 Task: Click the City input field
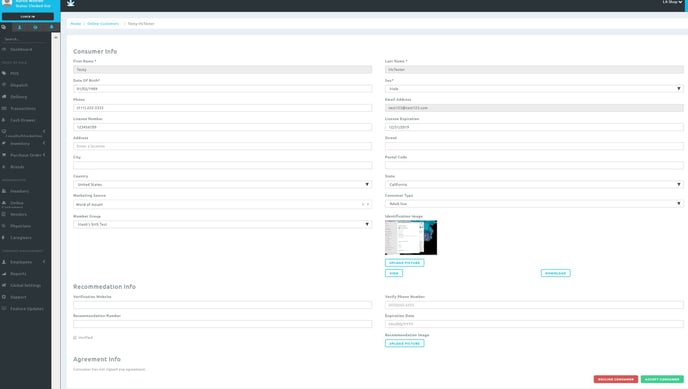pos(222,165)
